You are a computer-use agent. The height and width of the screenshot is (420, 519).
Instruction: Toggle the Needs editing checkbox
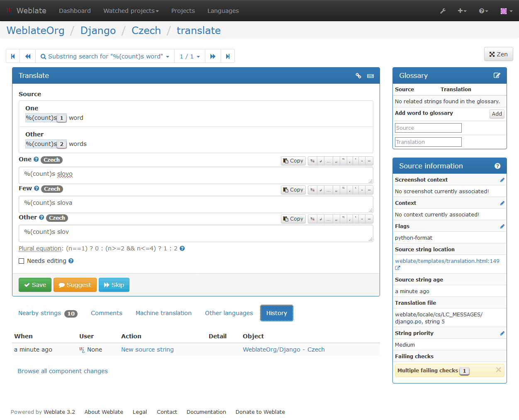[22, 261]
